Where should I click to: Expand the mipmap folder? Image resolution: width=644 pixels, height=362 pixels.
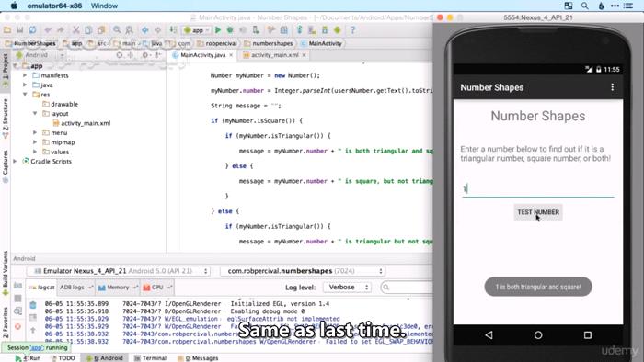click(x=35, y=142)
